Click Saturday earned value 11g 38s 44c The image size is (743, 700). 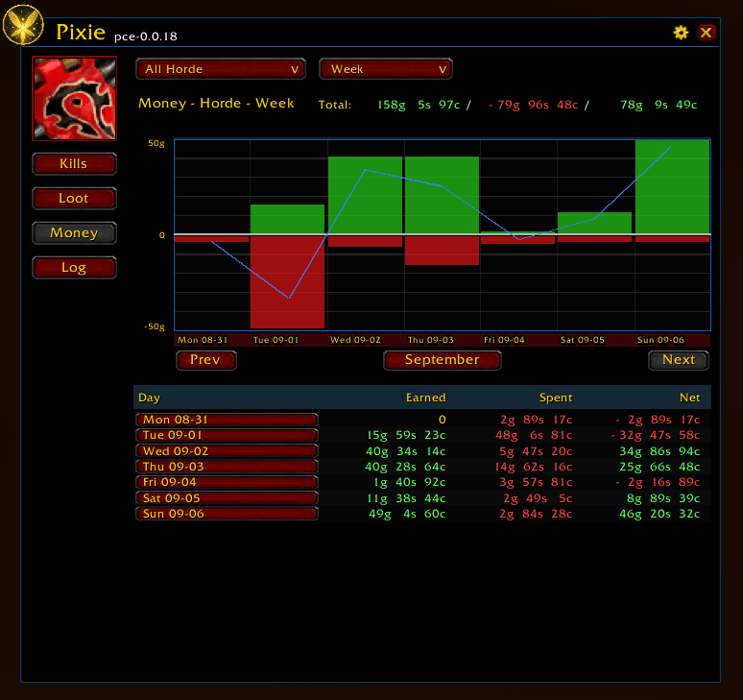pos(407,498)
